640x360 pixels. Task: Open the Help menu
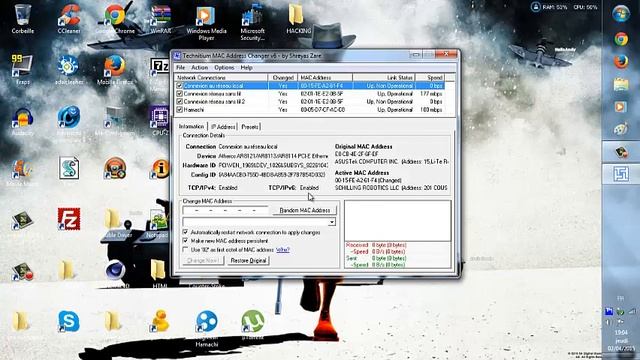click(246, 67)
